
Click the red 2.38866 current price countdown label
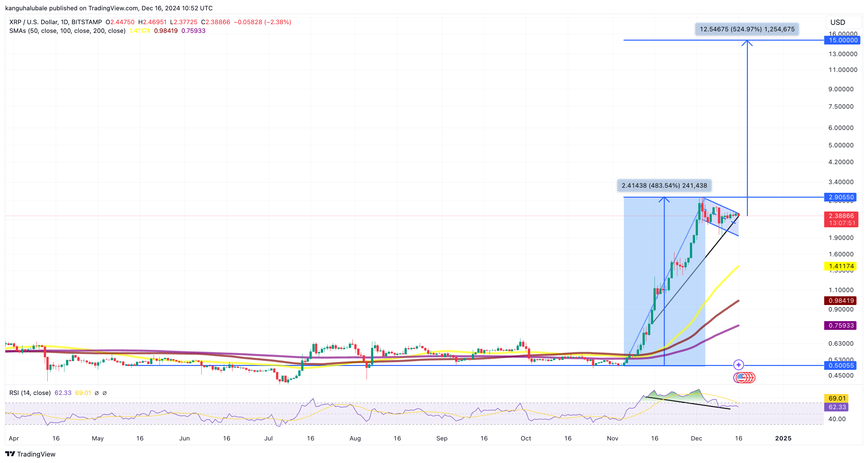pos(841,219)
